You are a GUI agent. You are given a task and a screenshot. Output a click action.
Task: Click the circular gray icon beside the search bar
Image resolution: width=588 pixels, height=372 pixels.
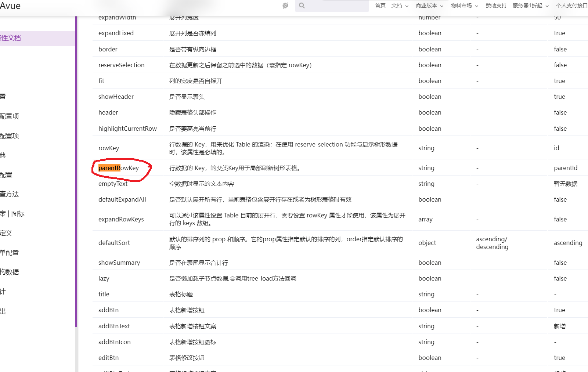285,6
